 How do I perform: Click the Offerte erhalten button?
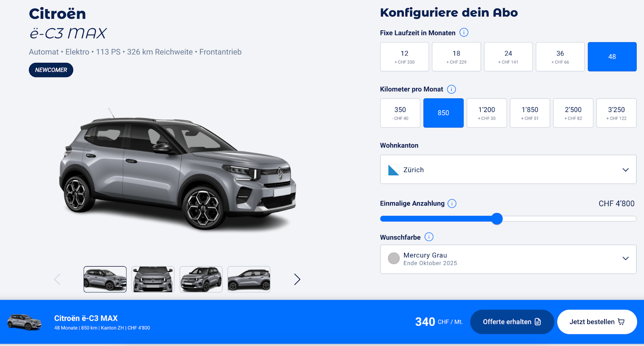tap(512, 322)
